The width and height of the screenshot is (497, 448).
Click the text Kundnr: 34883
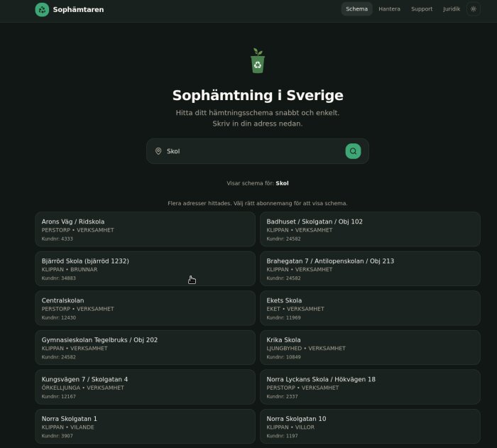(59, 278)
